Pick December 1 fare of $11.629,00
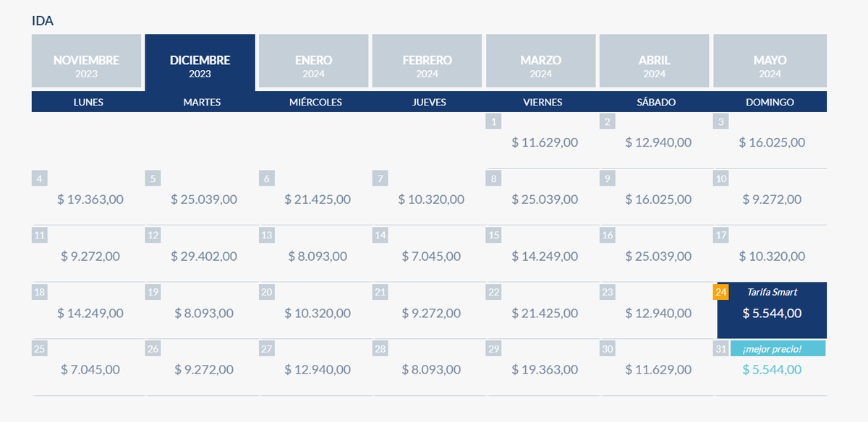 tap(545, 142)
